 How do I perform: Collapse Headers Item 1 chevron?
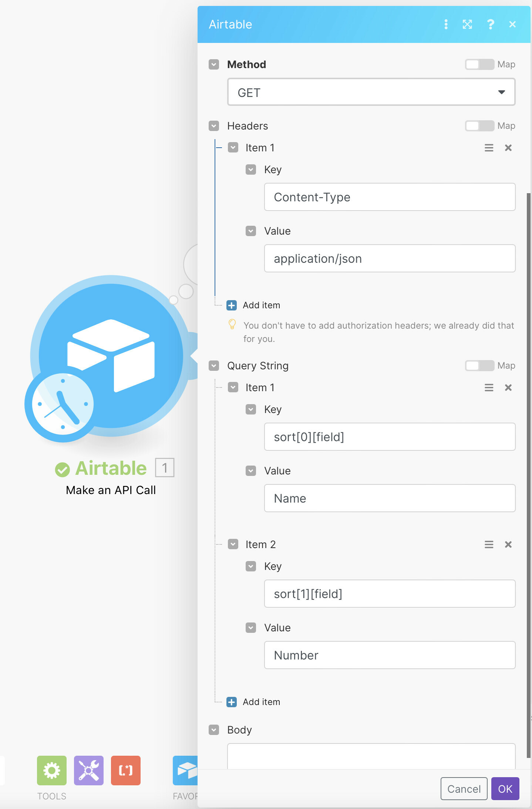tap(233, 148)
